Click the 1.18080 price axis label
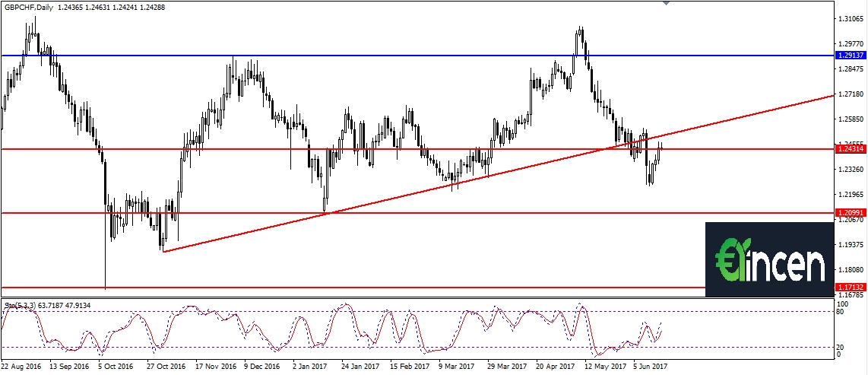The image size is (868, 375). coord(851,270)
